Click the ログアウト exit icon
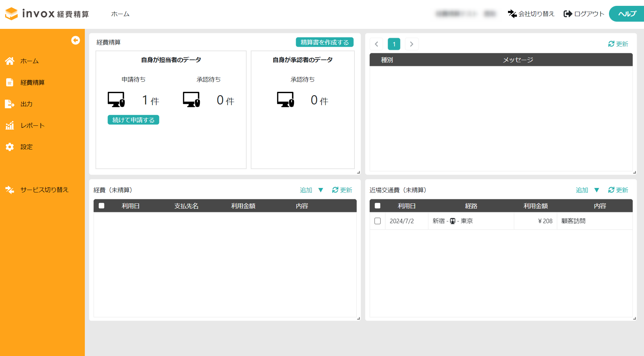The height and width of the screenshot is (356, 644). coord(568,14)
